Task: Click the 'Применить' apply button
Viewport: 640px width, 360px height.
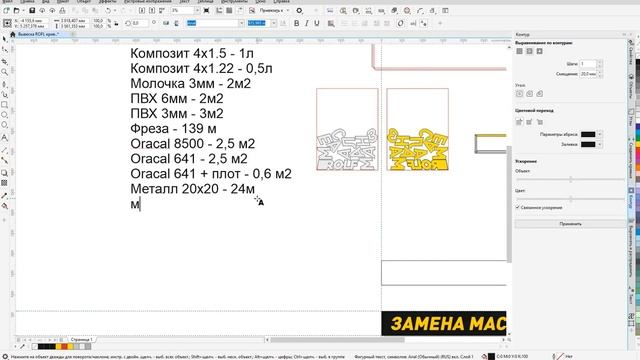Action: click(x=570, y=224)
